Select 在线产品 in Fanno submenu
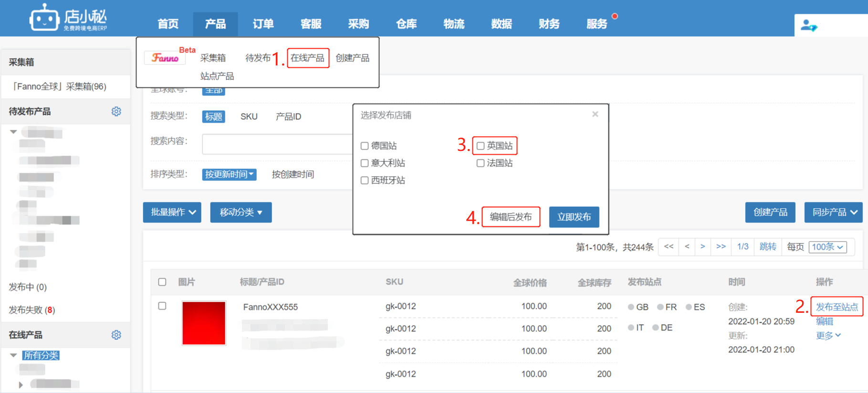 click(308, 58)
